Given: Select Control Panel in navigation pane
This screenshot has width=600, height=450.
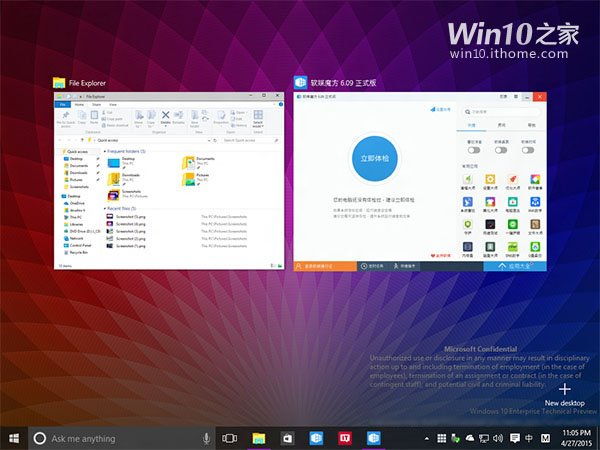Looking at the screenshot, I should pos(77,245).
